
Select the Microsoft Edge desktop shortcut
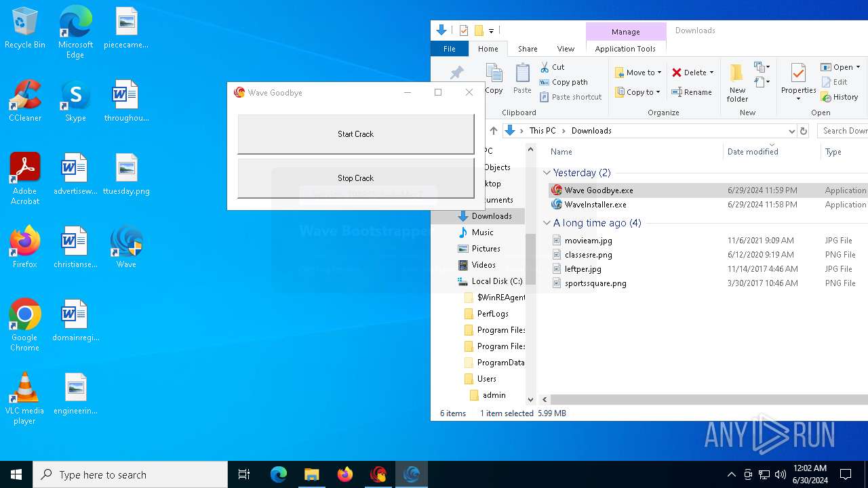pyautogui.click(x=75, y=33)
